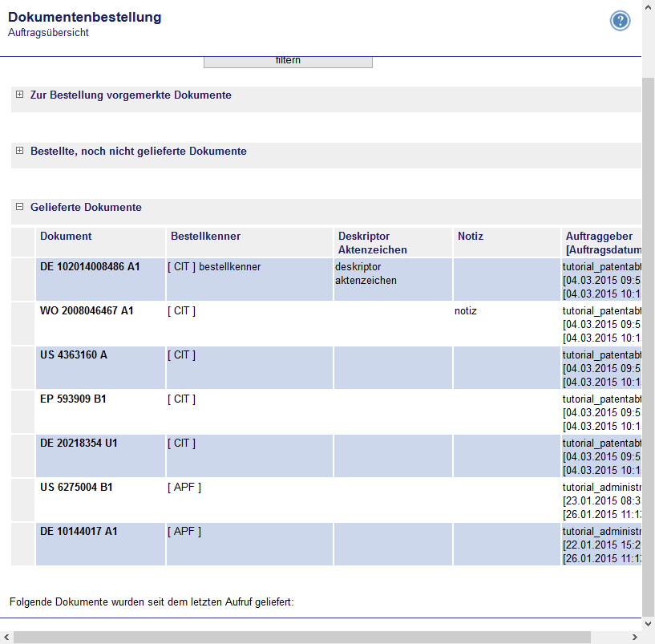Click '[ CIT ]' in WO 2008046467 row

(181, 311)
